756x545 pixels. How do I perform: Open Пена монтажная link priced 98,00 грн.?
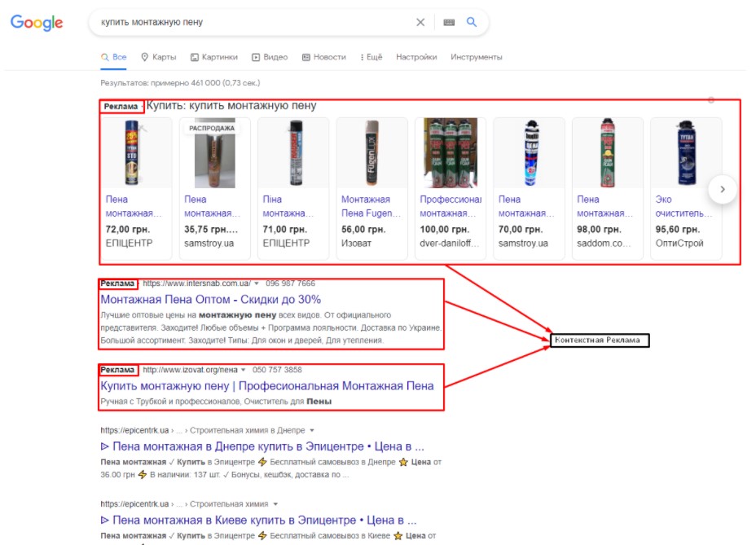click(605, 206)
